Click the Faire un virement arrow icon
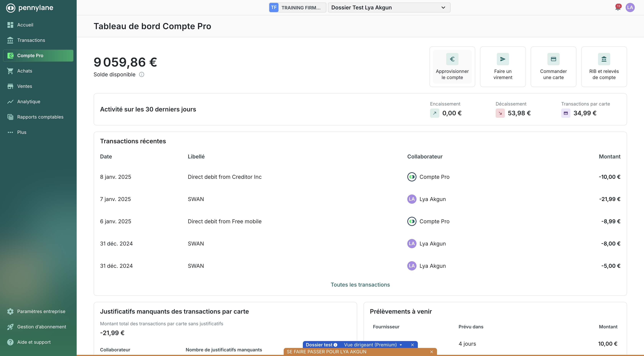This screenshot has height=356, width=644. point(503,59)
